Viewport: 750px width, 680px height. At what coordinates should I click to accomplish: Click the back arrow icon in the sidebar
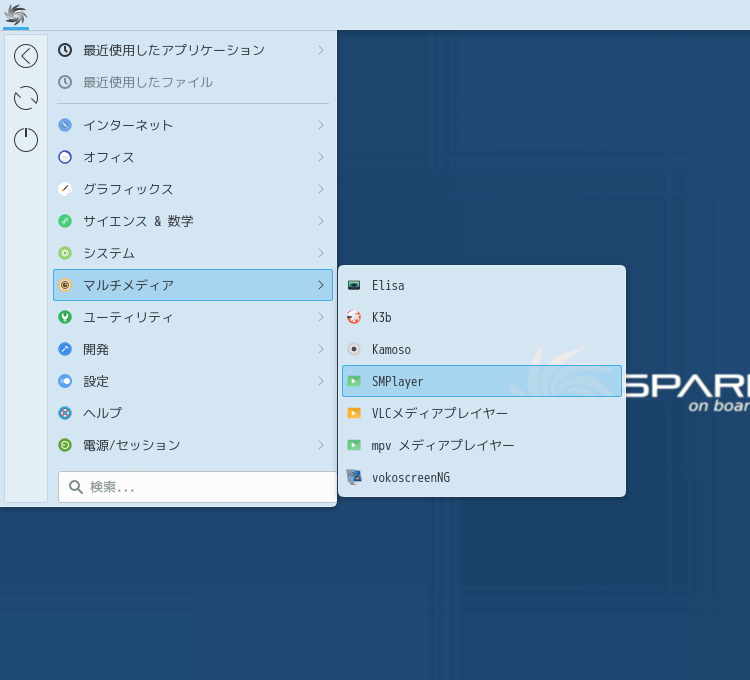(x=26, y=56)
